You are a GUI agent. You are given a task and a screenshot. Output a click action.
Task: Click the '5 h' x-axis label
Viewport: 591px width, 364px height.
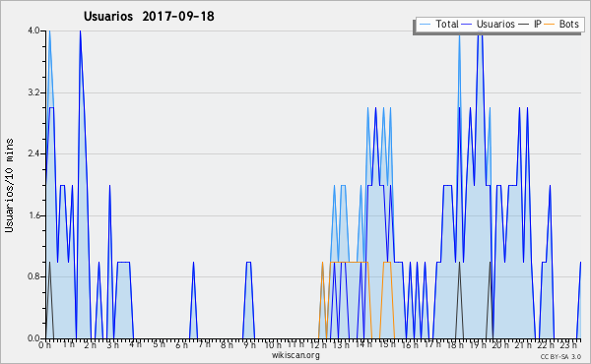click(x=159, y=344)
